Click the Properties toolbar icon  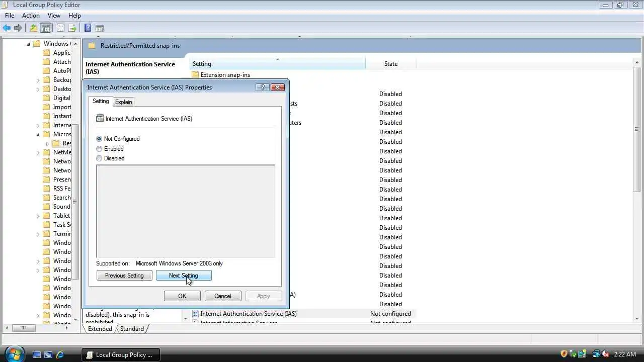(60, 28)
